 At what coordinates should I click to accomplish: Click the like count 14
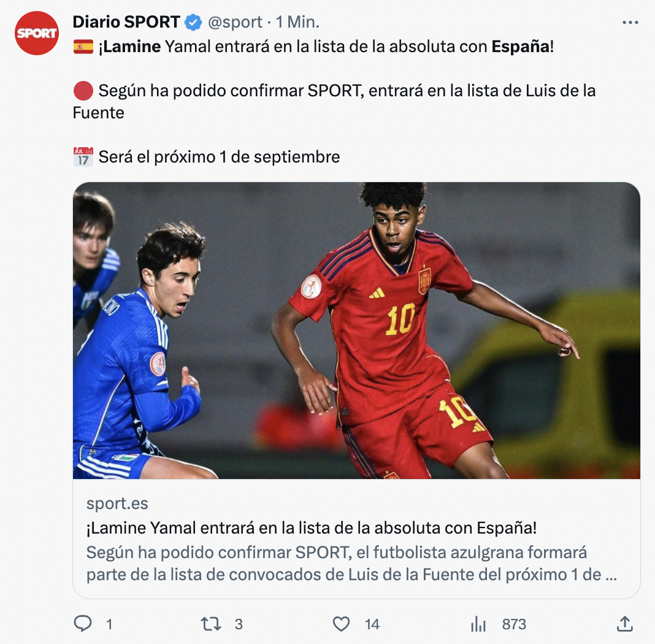click(x=372, y=624)
